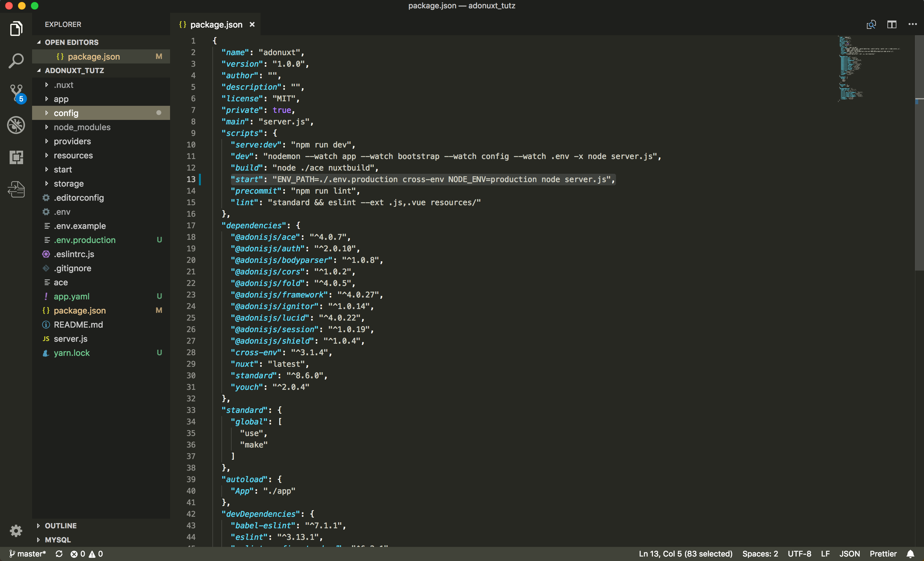Viewport: 924px width, 561px height.
Task: Click the "dependencies" key on line 17
Action: 253,226
